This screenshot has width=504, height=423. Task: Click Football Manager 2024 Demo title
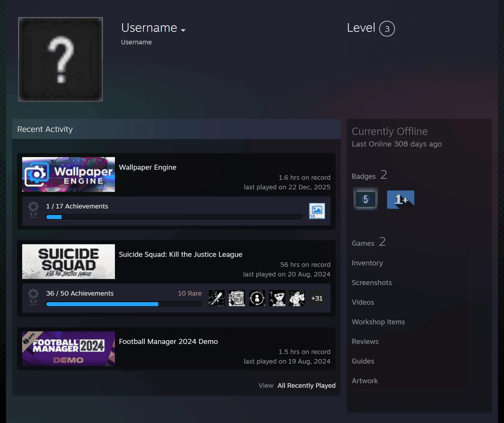[168, 341]
